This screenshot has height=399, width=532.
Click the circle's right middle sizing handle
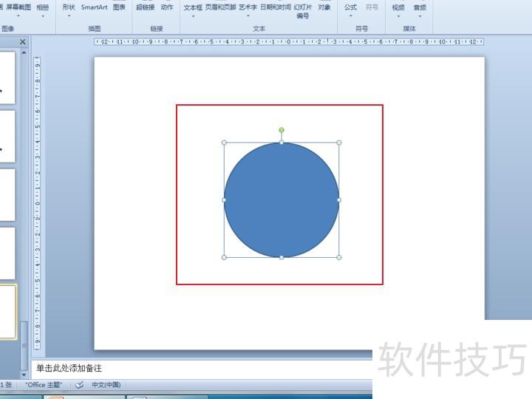[x=339, y=199]
